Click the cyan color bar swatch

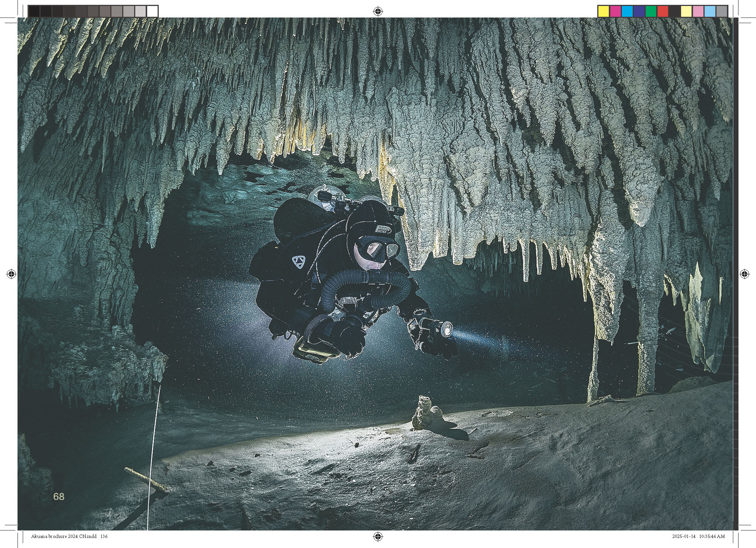[x=627, y=12]
